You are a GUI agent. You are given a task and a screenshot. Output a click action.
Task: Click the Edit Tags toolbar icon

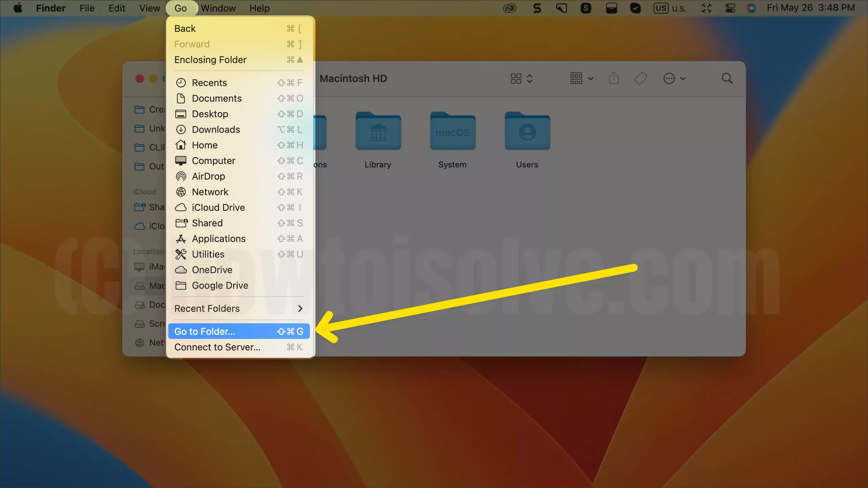pos(640,79)
